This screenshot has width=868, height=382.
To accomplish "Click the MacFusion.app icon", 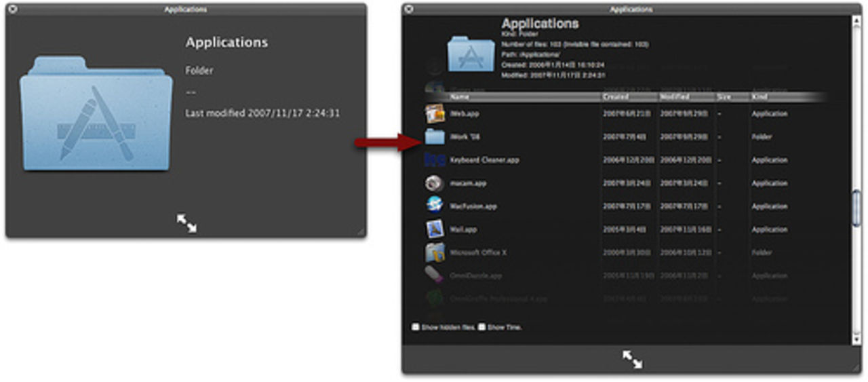I will [434, 206].
